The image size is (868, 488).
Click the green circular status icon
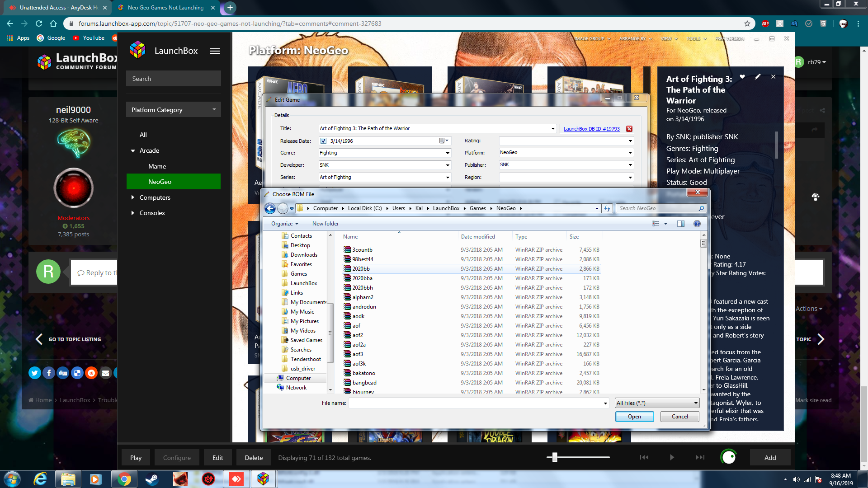[x=728, y=457]
